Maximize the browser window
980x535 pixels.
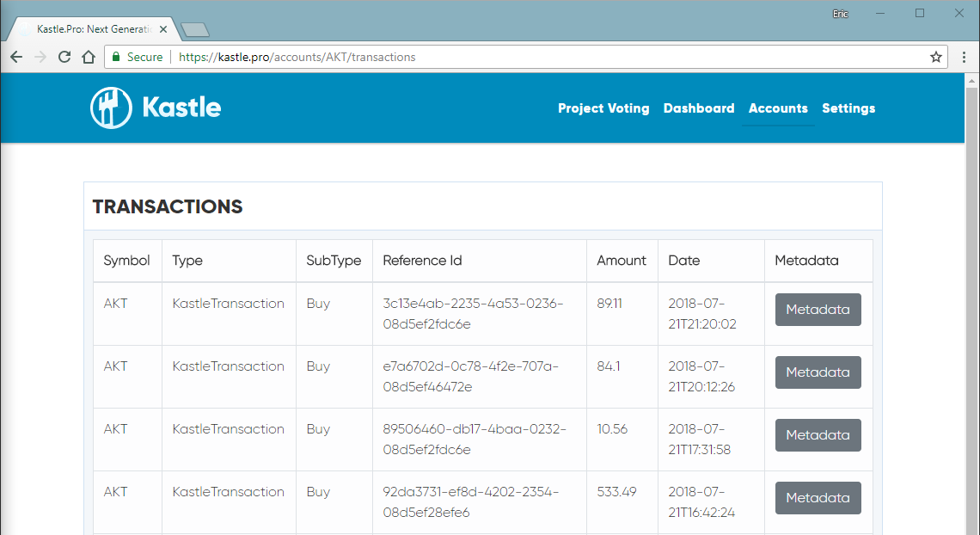coord(919,13)
